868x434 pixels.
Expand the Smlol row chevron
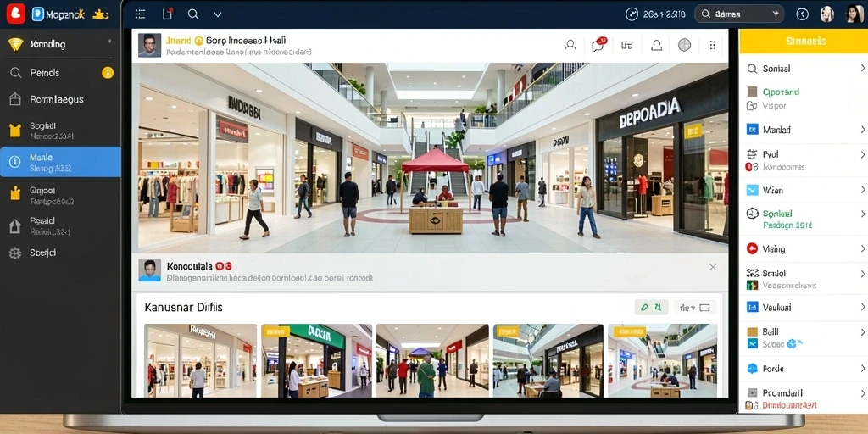pos(862,274)
